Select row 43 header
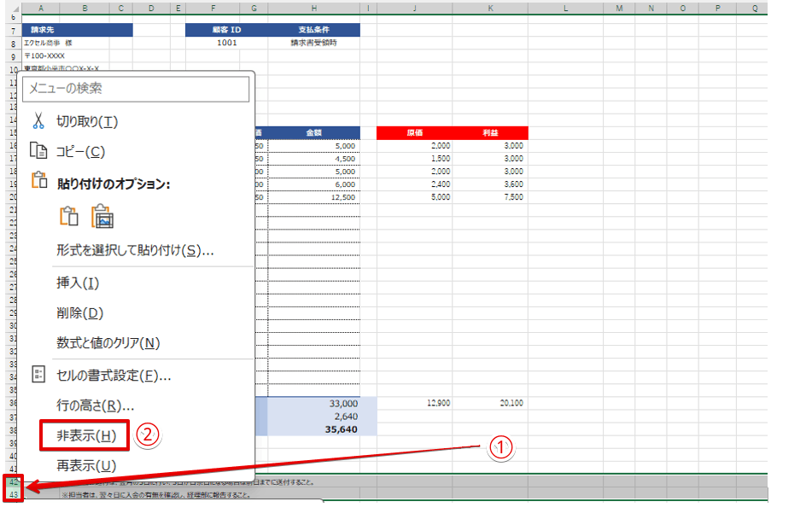 pyautogui.click(x=14, y=494)
